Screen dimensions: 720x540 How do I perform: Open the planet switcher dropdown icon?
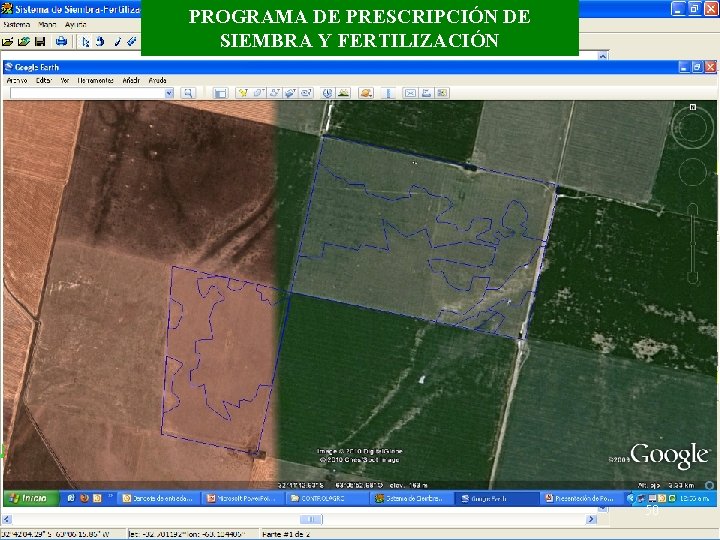pos(366,93)
